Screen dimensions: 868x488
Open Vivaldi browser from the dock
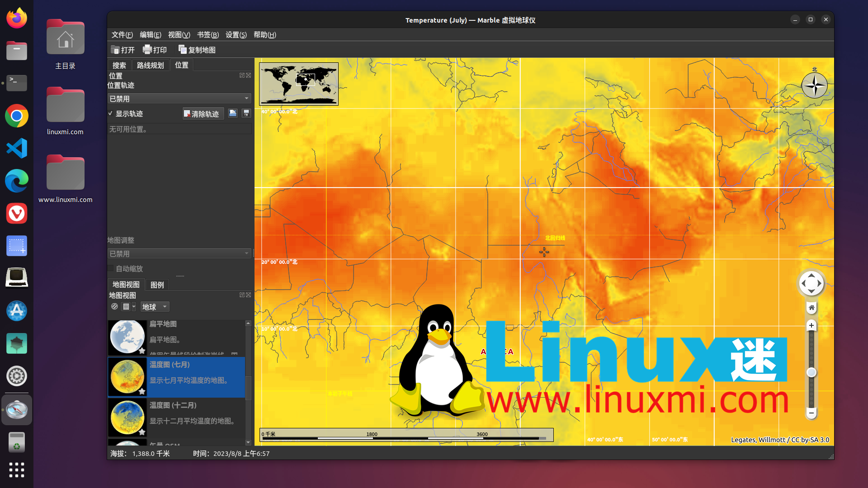tap(17, 213)
